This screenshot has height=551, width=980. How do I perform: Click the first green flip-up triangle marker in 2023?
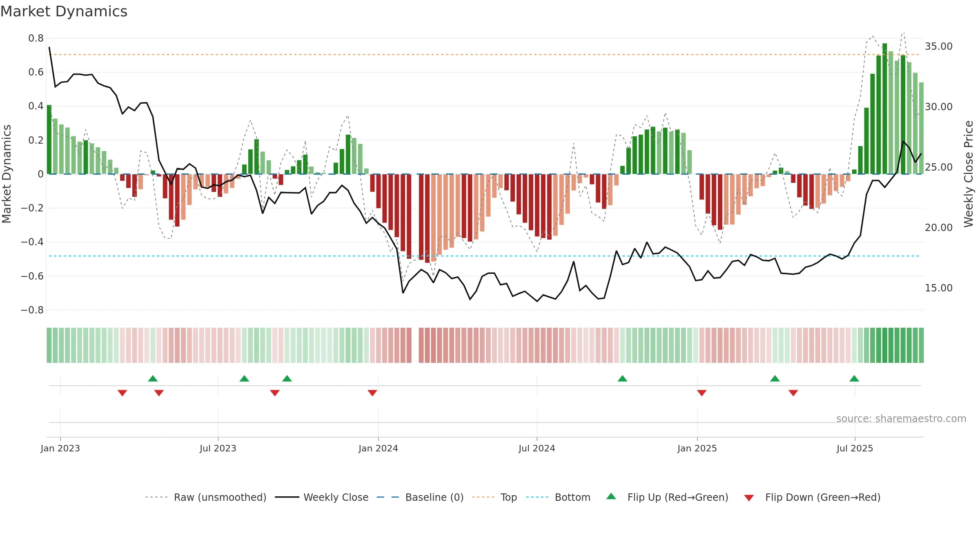(x=153, y=378)
